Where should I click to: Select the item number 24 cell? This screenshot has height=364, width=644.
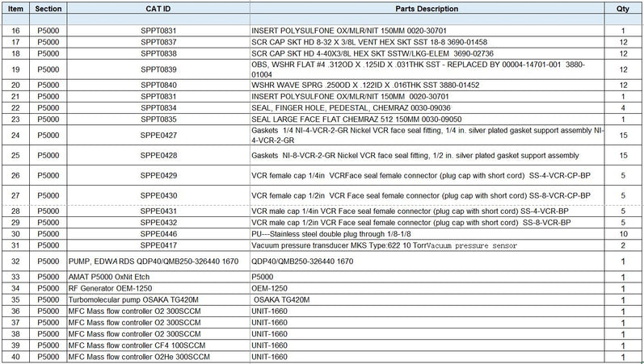coord(15,134)
